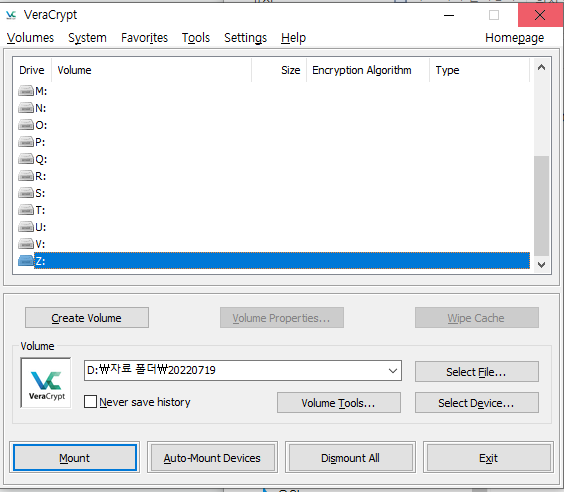This screenshot has height=492, width=564.
Task: Select the M: drive letter text
Action: point(41,91)
